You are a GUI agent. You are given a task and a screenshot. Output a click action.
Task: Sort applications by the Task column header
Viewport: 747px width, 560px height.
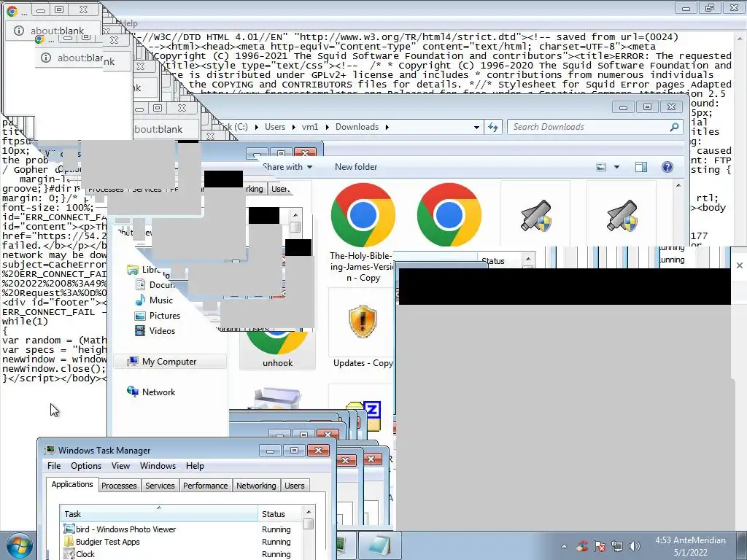coord(159,514)
